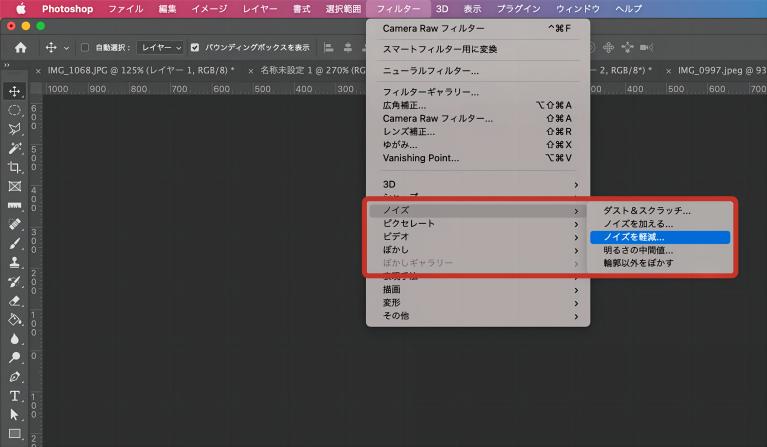Select the Ruler measurement tool
This screenshot has width=767, height=447.
click(15, 205)
